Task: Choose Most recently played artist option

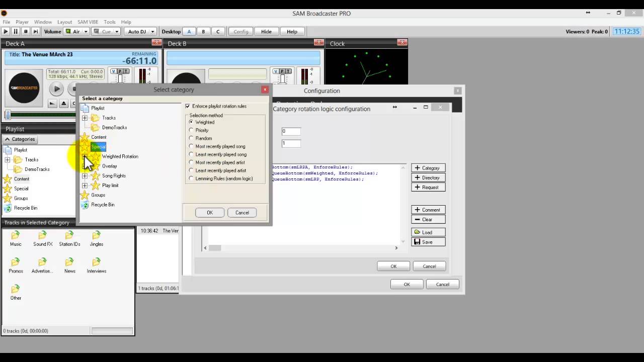Action: (x=191, y=162)
